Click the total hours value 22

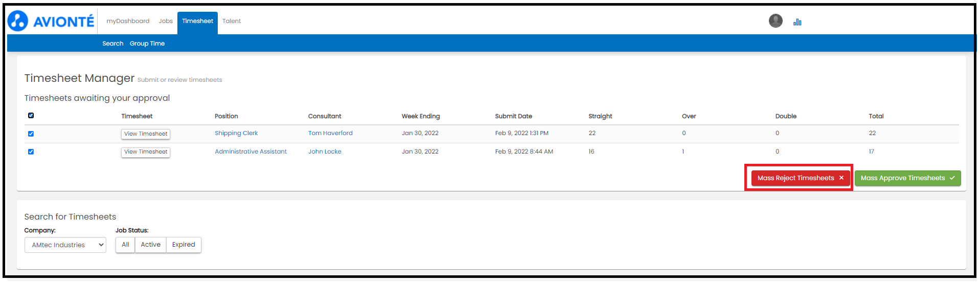pos(872,133)
